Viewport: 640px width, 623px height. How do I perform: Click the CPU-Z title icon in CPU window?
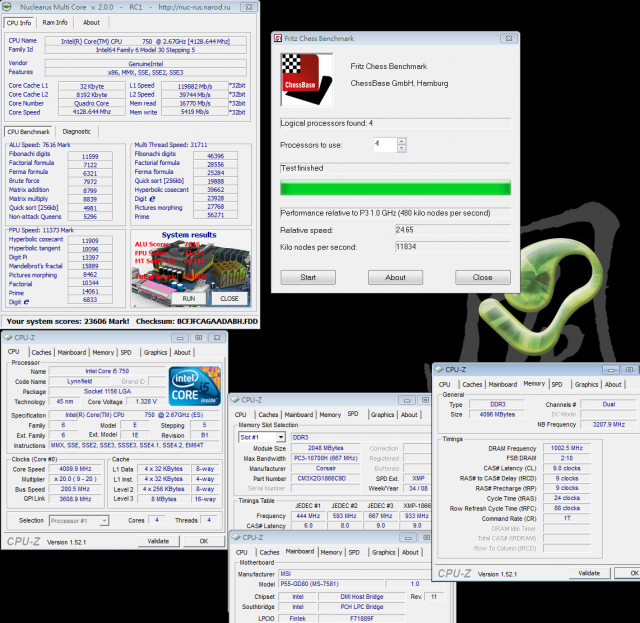point(8,338)
